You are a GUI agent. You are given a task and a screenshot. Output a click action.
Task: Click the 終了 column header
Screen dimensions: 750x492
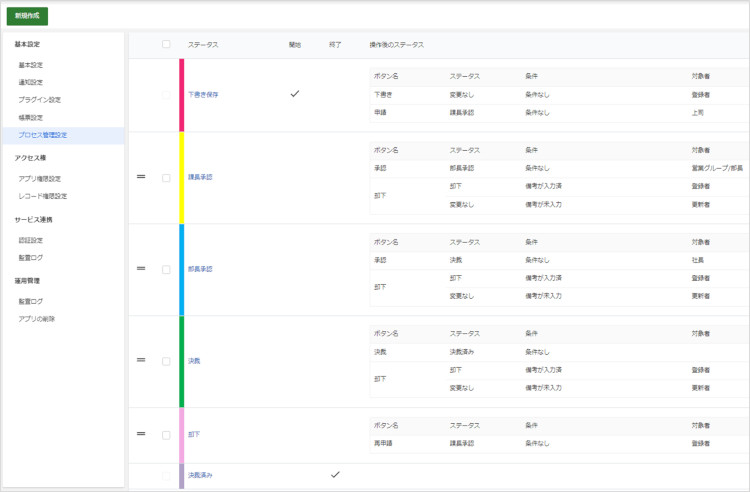335,44
